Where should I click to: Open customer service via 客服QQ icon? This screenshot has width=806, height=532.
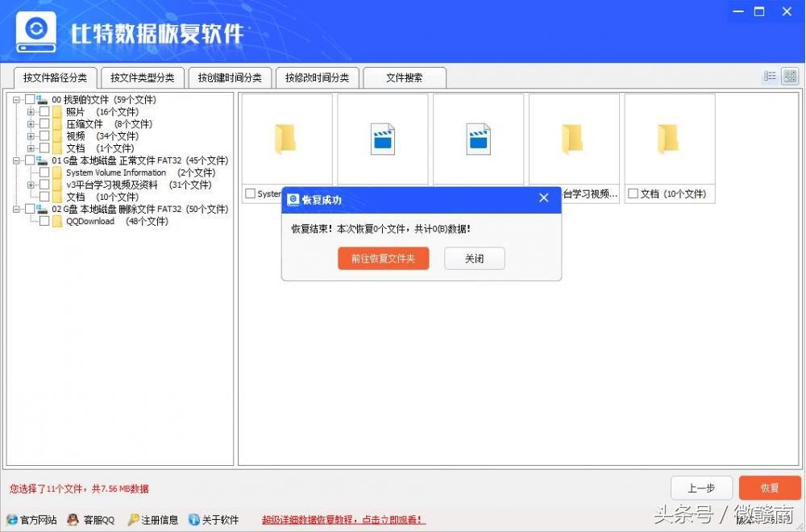click(x=73, y=520)
